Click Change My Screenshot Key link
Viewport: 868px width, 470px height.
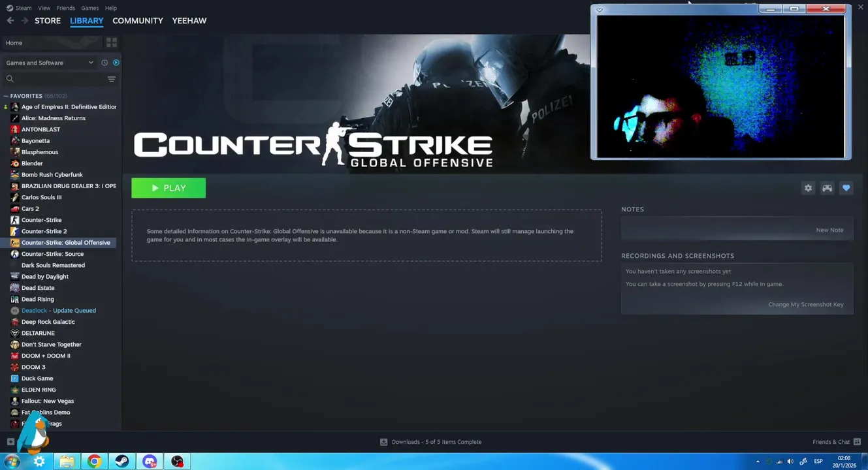806,304
